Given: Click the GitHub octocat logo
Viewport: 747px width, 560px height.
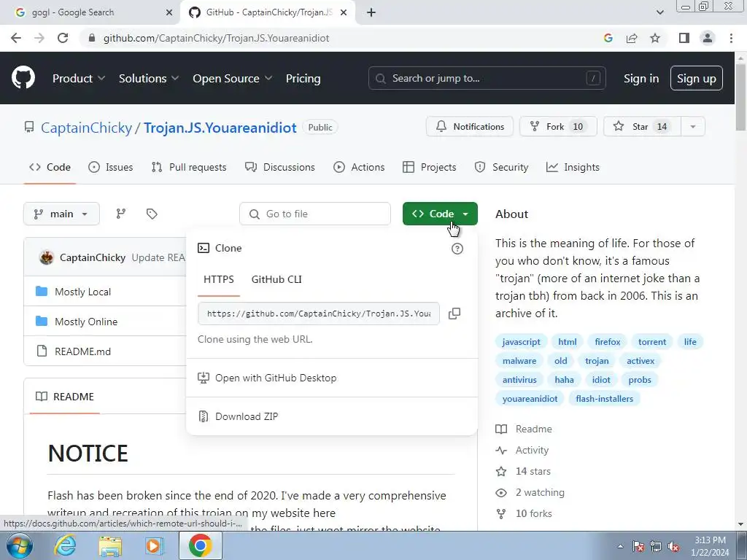Looking at the screenshot, I should (23, 78).
